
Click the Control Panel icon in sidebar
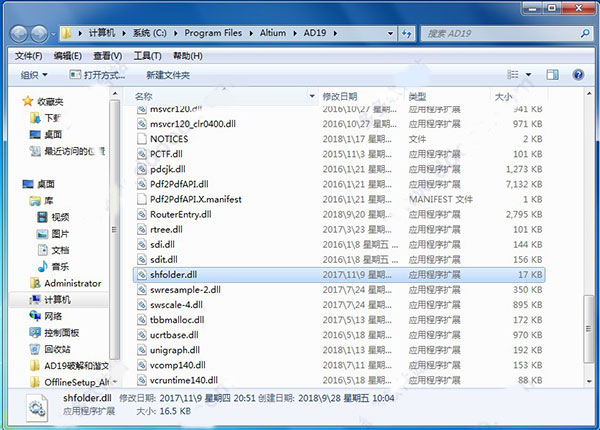point(35,332)
